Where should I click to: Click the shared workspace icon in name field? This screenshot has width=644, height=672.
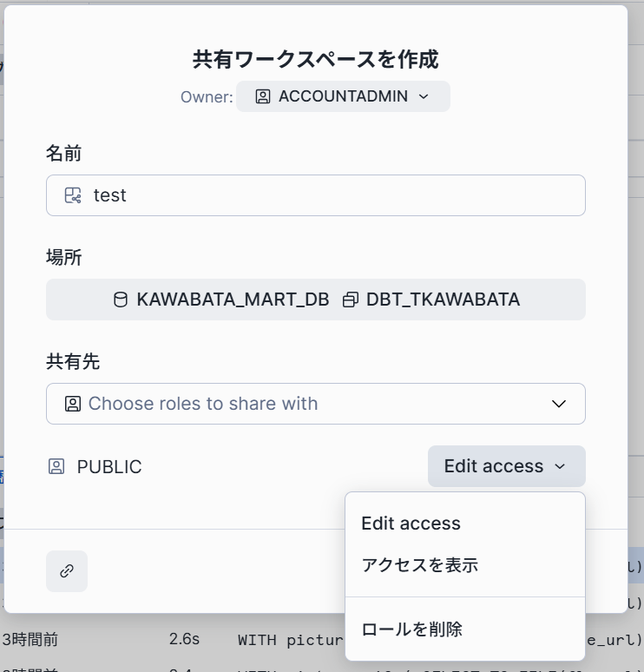click(73, 195)
